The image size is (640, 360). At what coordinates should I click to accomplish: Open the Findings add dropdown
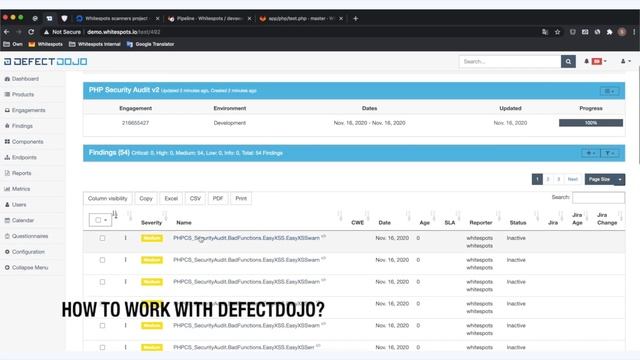coord(591,153)
